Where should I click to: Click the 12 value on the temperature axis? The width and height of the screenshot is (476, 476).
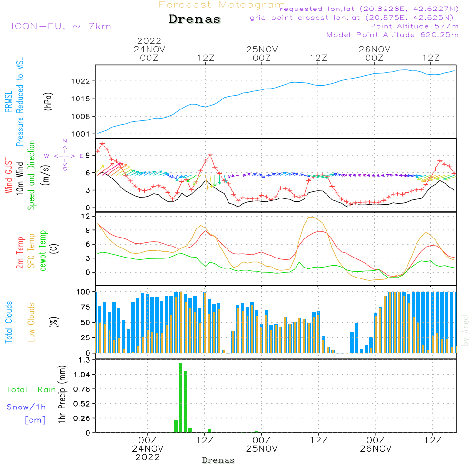(x=86, y=217)
